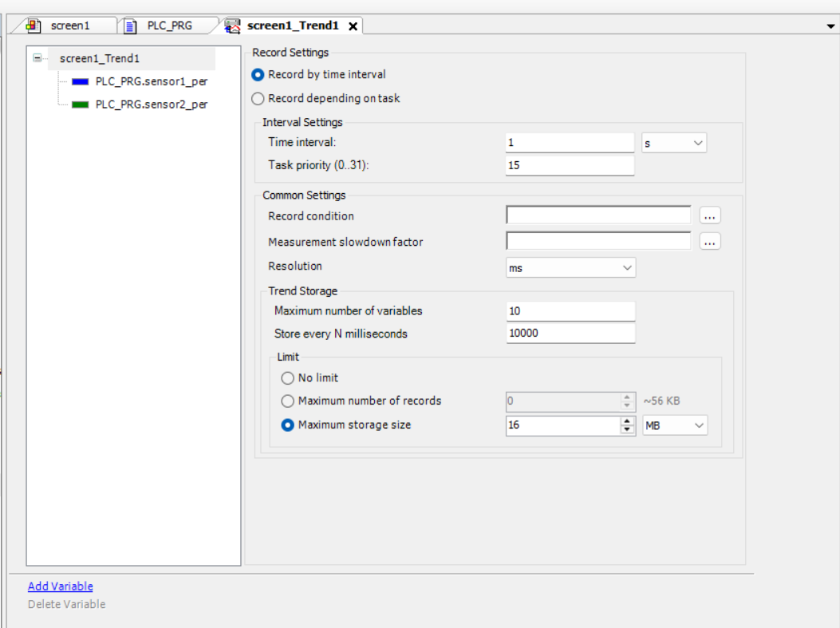Click the Time interval input field

(x=570, y=143)
